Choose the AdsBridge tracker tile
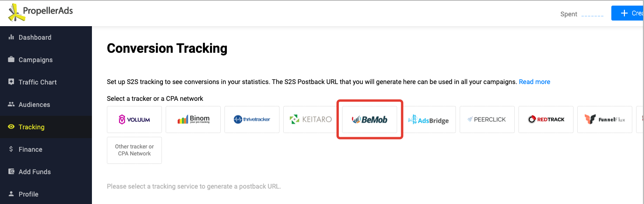This screenshot has height=204, width=644. coord(428,120)
